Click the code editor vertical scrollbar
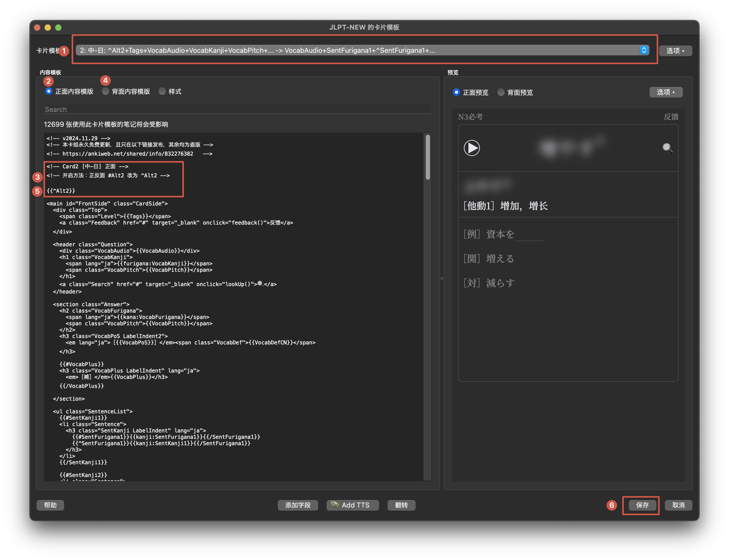 428,157
